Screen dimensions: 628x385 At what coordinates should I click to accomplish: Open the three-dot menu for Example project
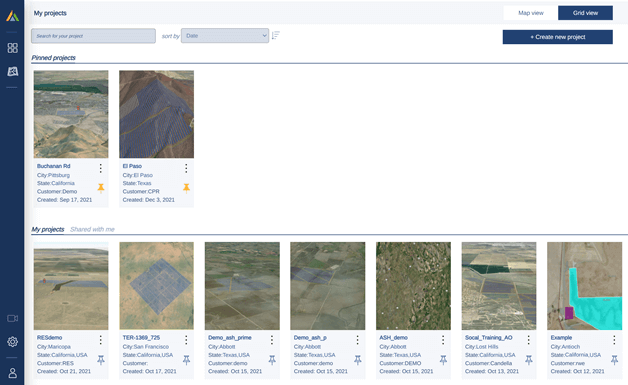(614, 340)
